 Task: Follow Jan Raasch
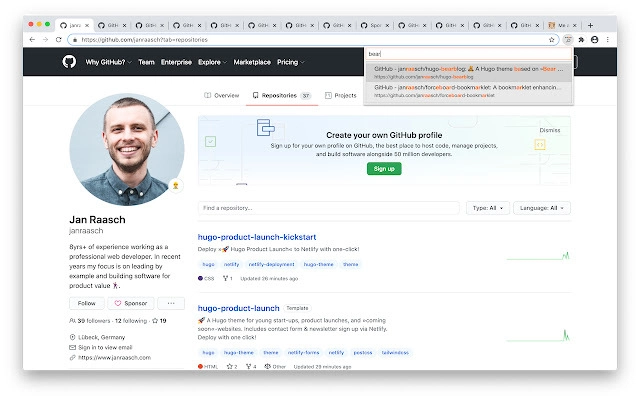(x=87, y=303)
